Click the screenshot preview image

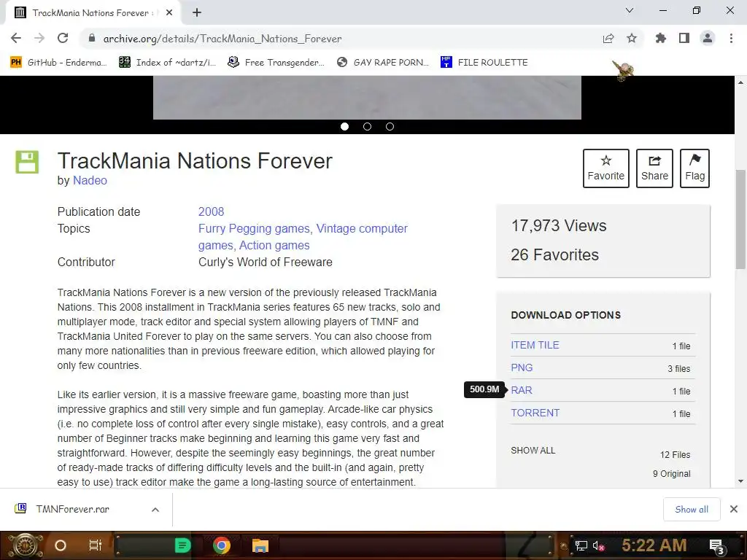pyautogui.click(x=367, y=98)
